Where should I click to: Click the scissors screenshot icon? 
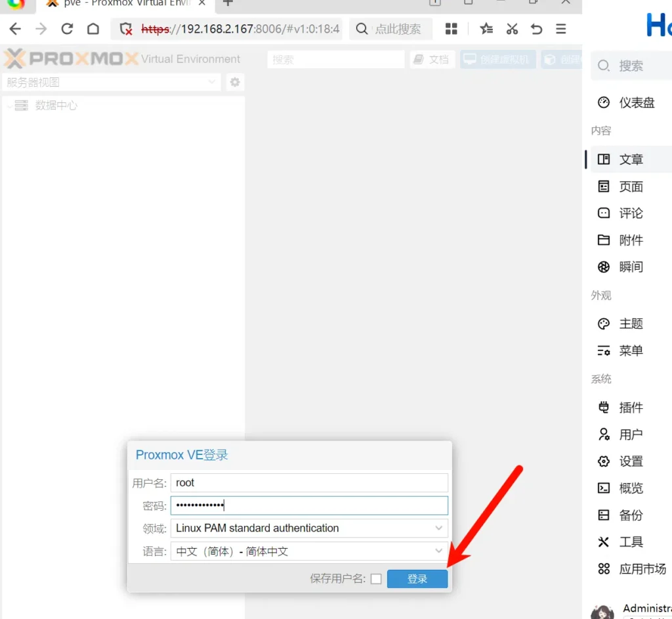pyautogui.click(x=512, y=29)
